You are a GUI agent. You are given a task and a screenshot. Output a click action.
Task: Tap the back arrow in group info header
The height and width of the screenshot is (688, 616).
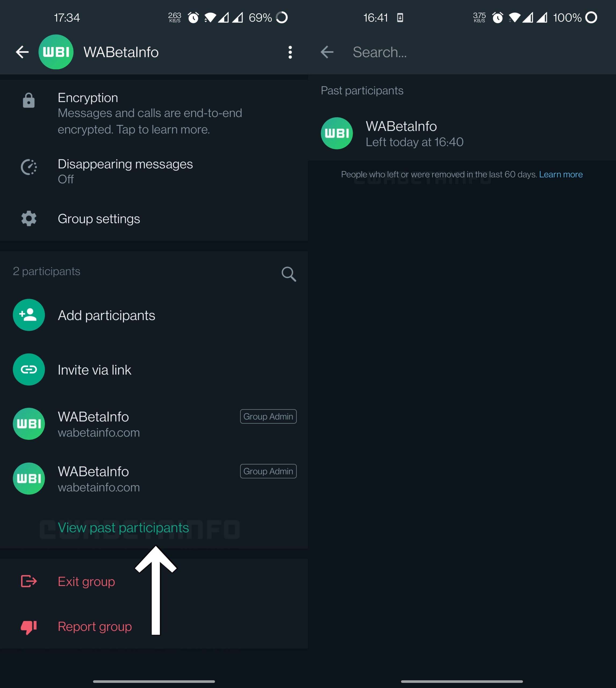[x=22, y=52]
